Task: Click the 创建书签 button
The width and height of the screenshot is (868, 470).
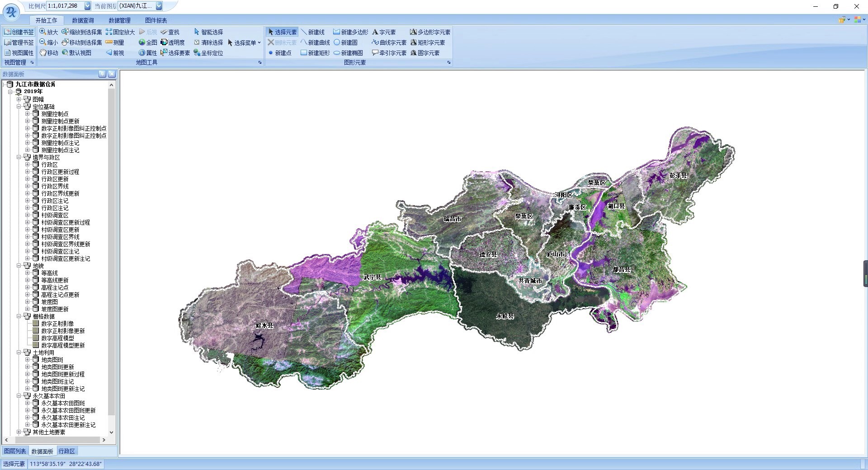Action: click(19, 32)
